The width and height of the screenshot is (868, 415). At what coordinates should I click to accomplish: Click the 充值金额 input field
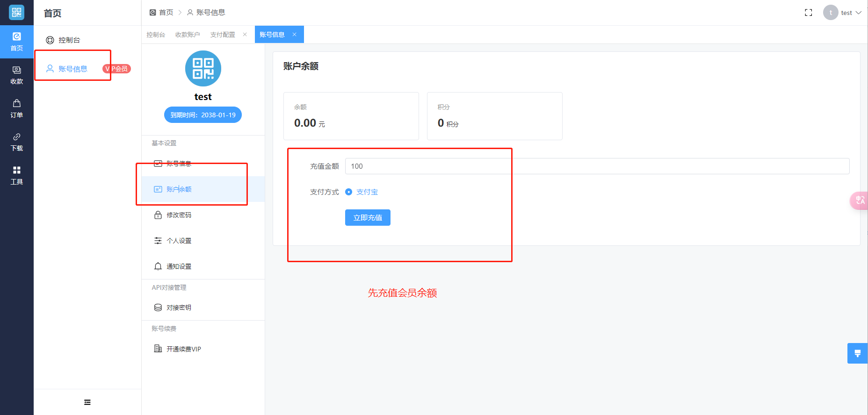(597, 166)
